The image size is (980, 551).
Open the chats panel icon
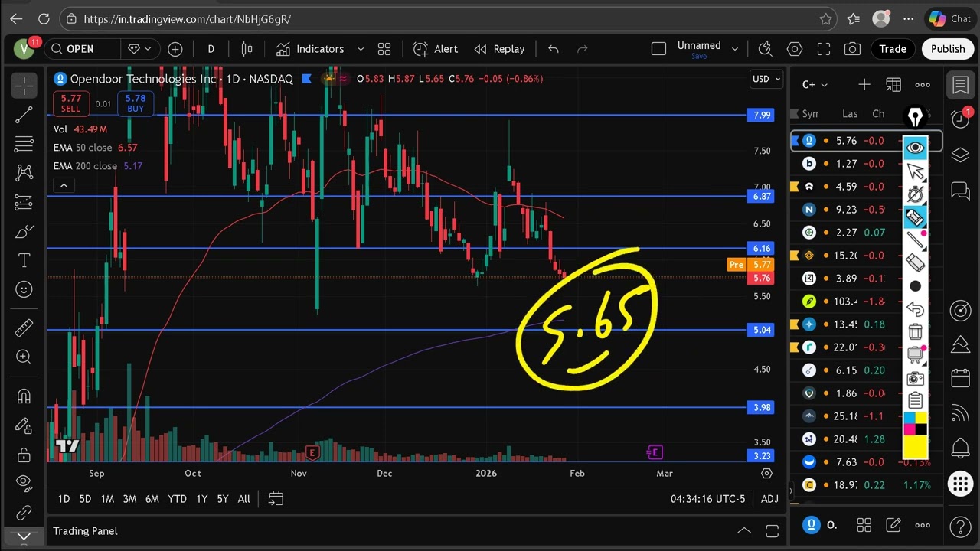click(960, 191)
